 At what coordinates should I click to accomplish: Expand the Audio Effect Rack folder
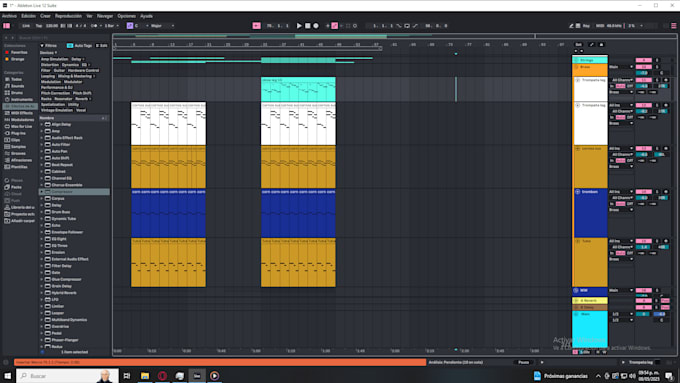[x=42, y=138]
